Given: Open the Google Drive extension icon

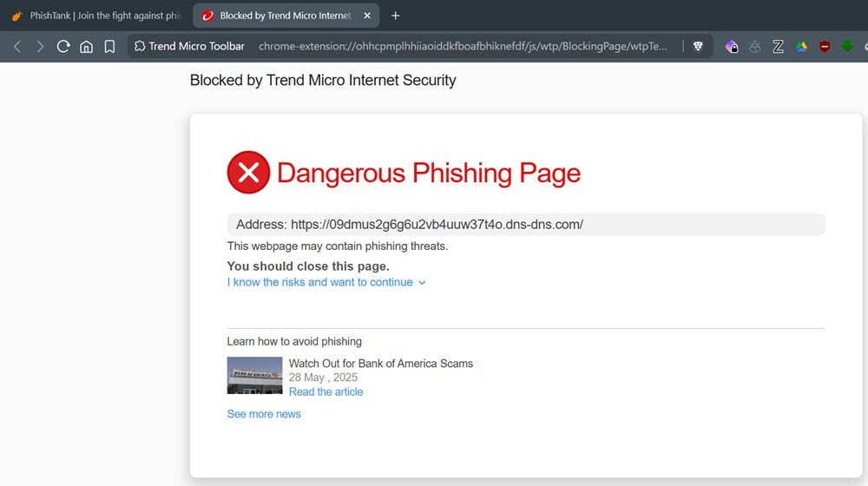Looking at the screenshot, I should tap(801, 46).
